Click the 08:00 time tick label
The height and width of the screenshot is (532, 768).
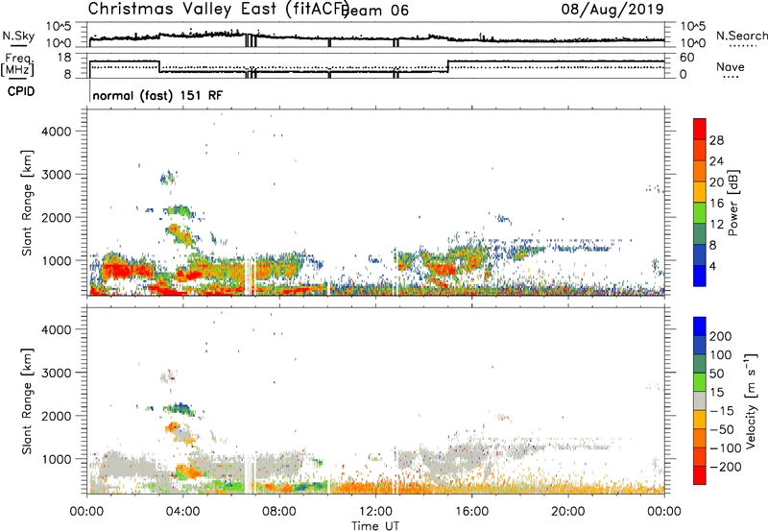click(279, 512)
